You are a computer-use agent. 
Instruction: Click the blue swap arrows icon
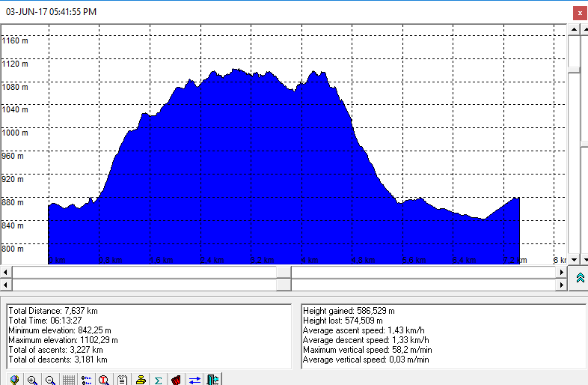click(x=195, y=380)
